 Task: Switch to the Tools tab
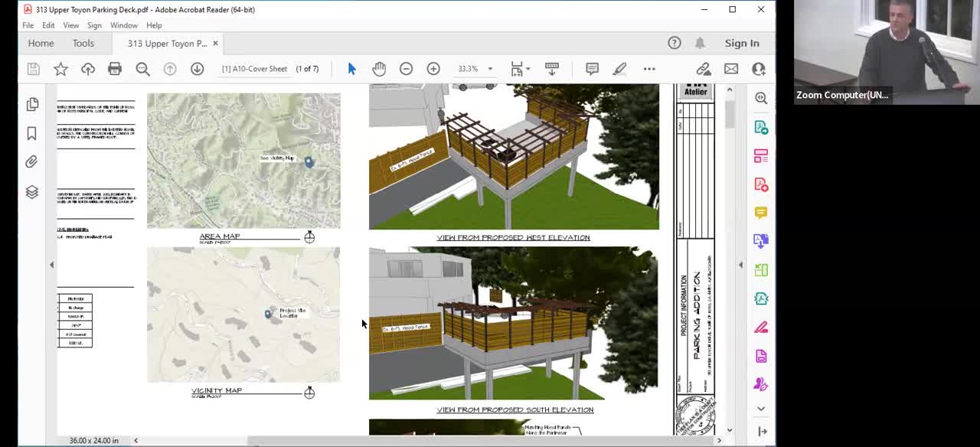coord(83,44)
